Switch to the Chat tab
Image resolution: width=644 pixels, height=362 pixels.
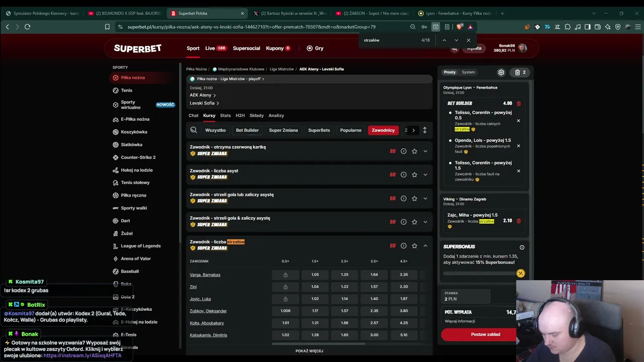194,116
